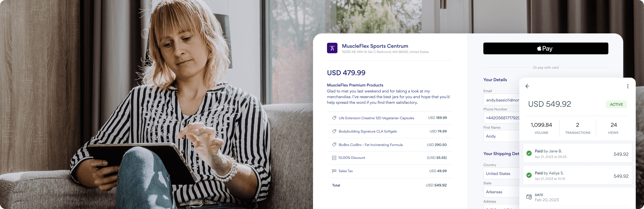Click the tag icon beside Life Extension Creatine
Image resolution: width=644 pixels, height=209 pixels.
tap(334, 118)
